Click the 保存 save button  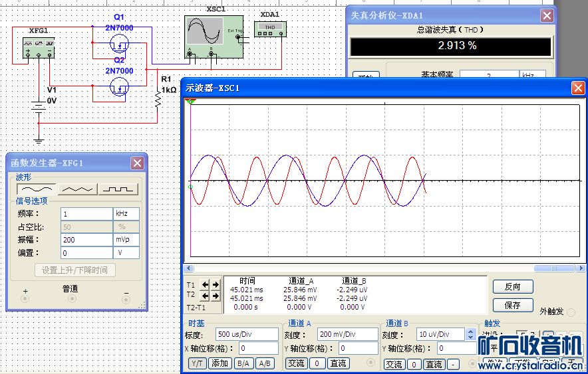(x=513, y=306)
